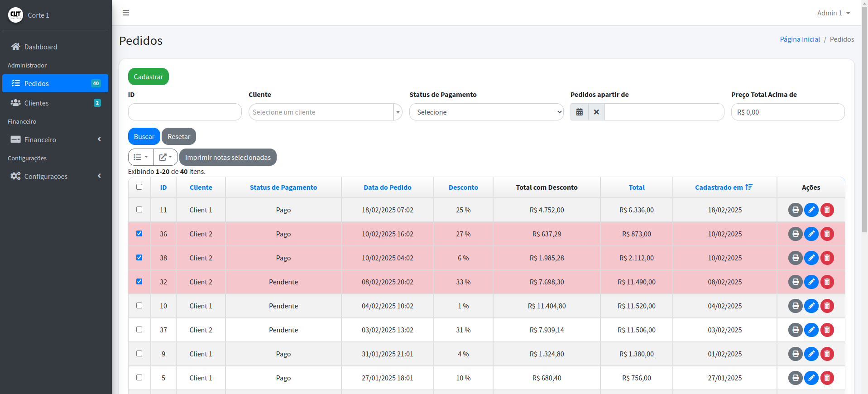Edit order 32 with the pencil icon
868x394 pixels.
pos(811,282)
